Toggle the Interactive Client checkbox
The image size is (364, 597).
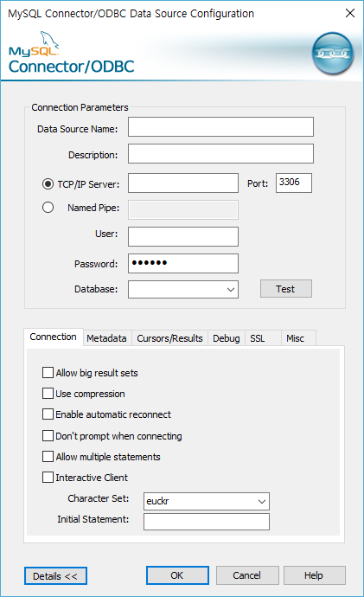pos(48,477)
